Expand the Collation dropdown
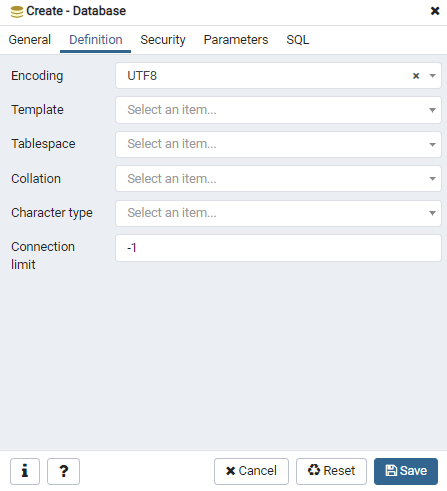Viewport: 447px width, 491px height. [278, 179]
